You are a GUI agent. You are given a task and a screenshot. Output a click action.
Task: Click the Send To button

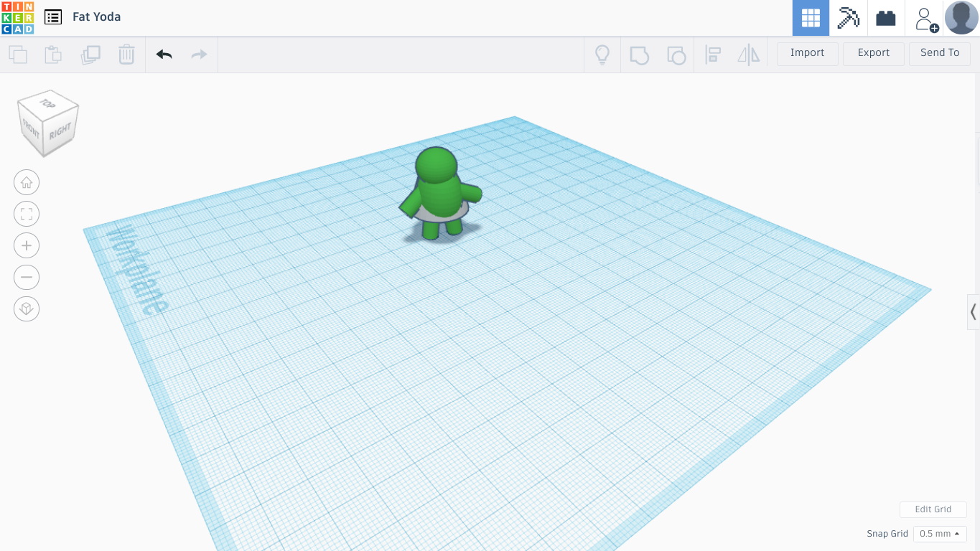939,53
